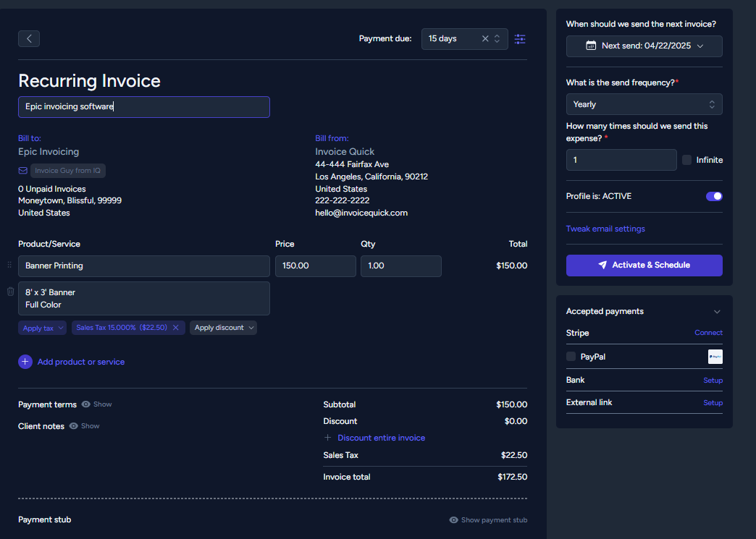Click the Qty field showing 1.00
Viewport: 756px width, 539px height.
coord(400,266)
